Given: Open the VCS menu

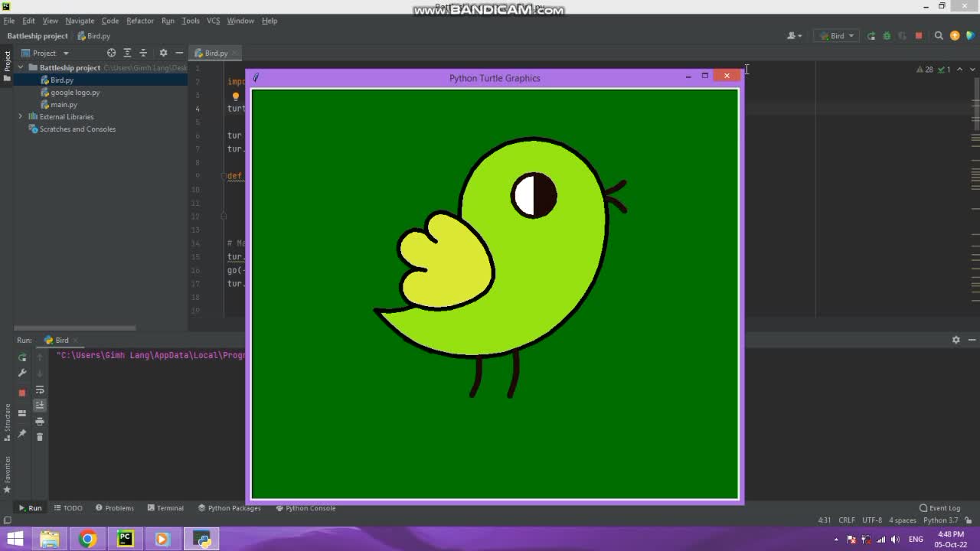Looking at the screenshot, I should [214, 21].
